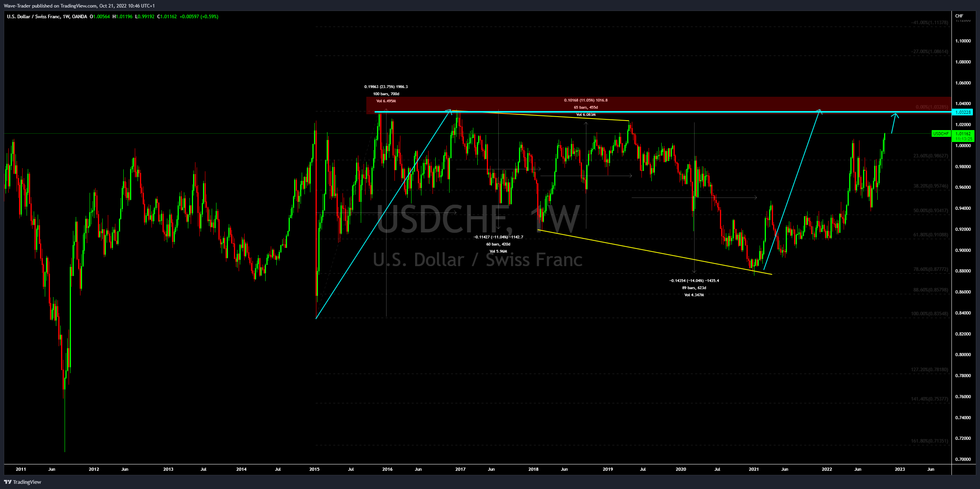Click the Vol 6.083M label
Image resolution: width=980 pixels, height=489 pixels.
pyautogui.click(x=586, y=115)
